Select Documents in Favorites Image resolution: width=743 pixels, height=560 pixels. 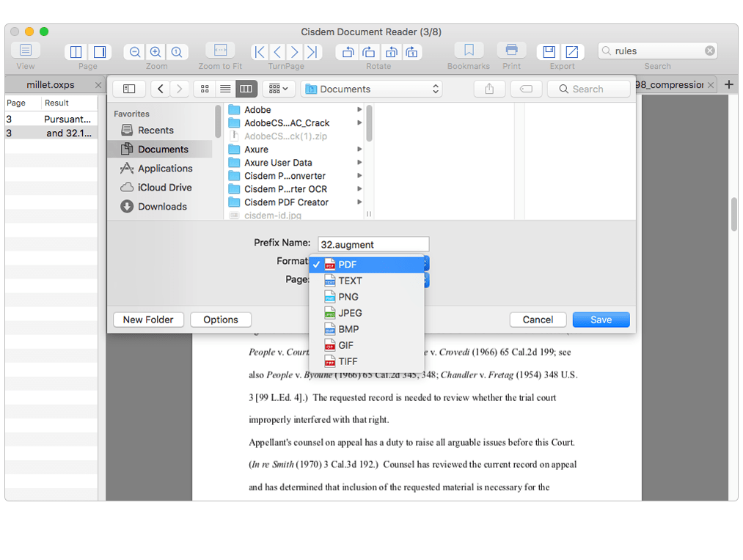click(160, 149)
